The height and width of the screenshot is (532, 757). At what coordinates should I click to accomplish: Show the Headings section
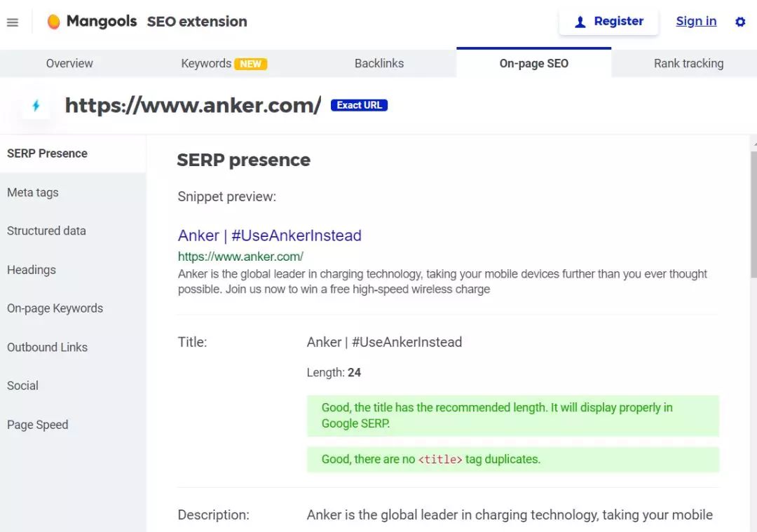pyautogui.click(x=32, y=270)
